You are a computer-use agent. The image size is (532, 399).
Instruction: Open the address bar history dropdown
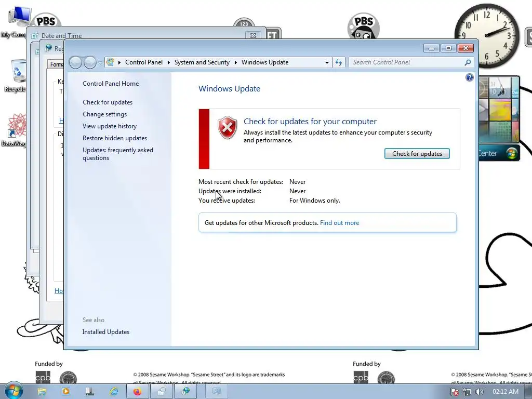(x=327, y=62)
